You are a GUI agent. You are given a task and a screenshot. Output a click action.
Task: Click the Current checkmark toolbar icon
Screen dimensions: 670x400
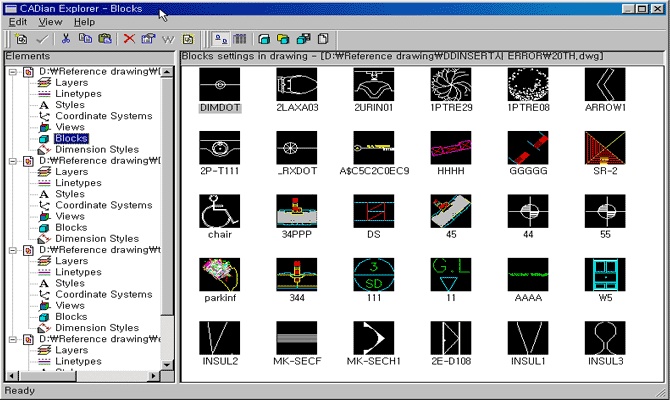pos(42,39)
